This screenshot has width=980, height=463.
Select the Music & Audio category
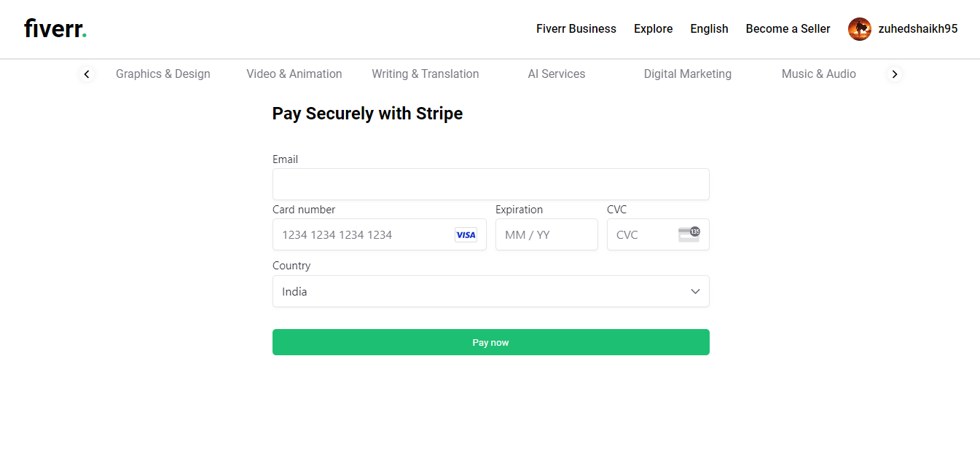pos(819,74)
